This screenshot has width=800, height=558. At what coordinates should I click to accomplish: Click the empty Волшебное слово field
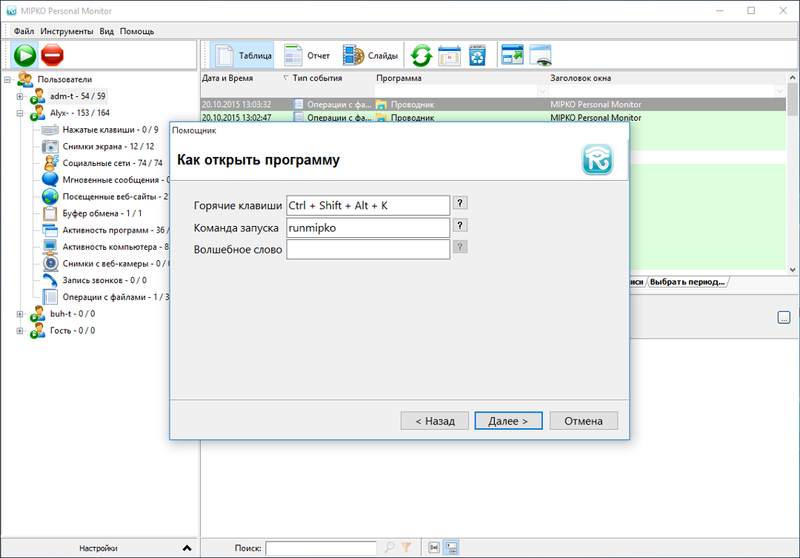pos(368,250)
